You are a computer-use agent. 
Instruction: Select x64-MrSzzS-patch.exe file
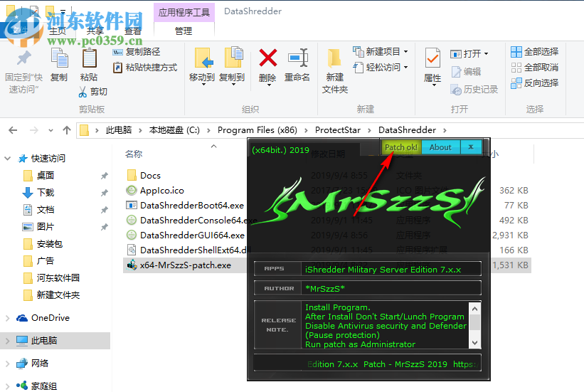186,265
